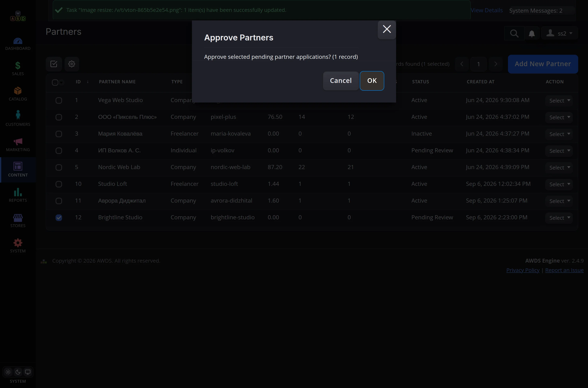This screenshot has width=588, height=388.
Task: Open the search magnifier icon
Action: click(514, 33)
